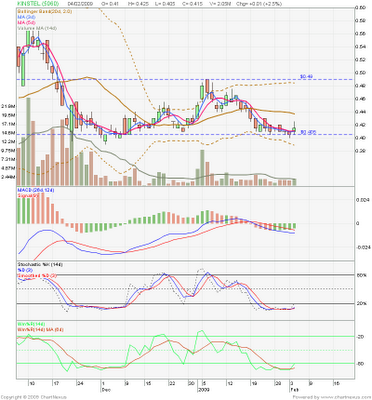Click the MACD legend label

pos(36,190)
